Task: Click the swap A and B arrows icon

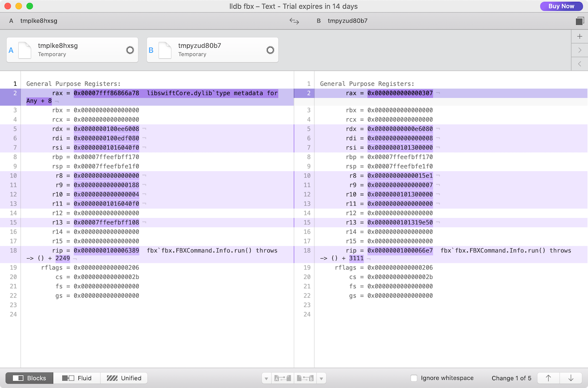Action: pos(294,21)
